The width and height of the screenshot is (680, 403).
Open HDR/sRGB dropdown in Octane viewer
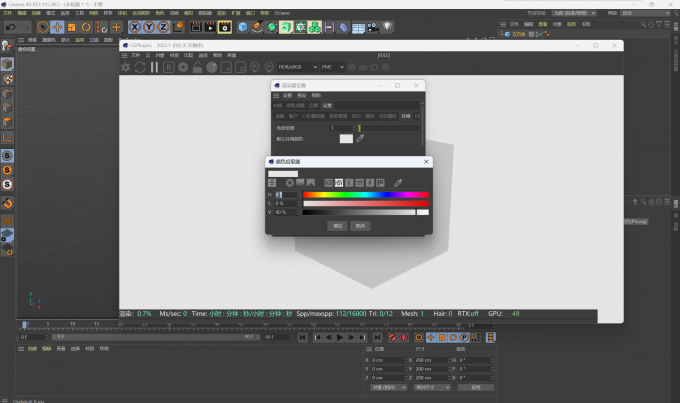coord(298,67)
